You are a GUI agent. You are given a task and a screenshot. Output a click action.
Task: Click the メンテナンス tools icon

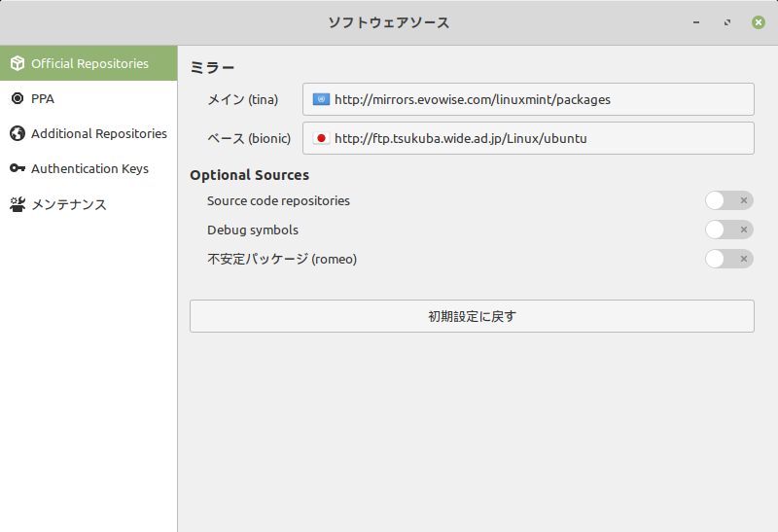(17, 204)
